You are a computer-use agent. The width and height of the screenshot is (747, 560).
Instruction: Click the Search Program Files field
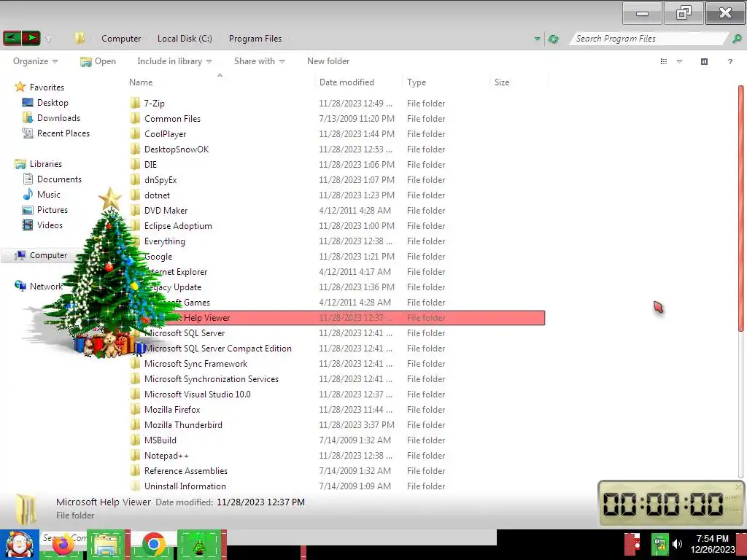(x=649, y=39)
